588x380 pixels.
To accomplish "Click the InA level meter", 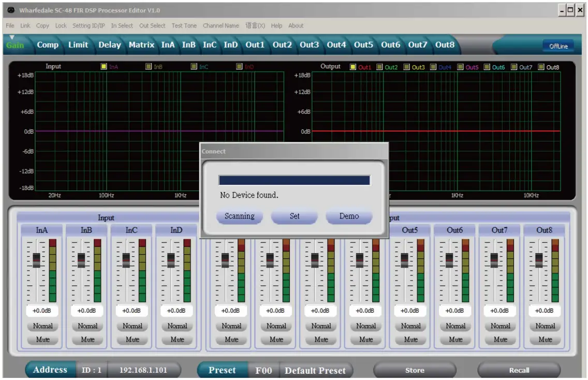I will (53, 271).
